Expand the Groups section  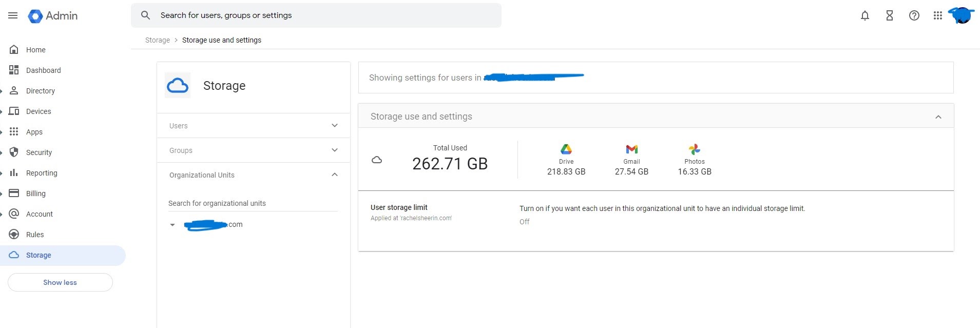(x=335, y=150)
